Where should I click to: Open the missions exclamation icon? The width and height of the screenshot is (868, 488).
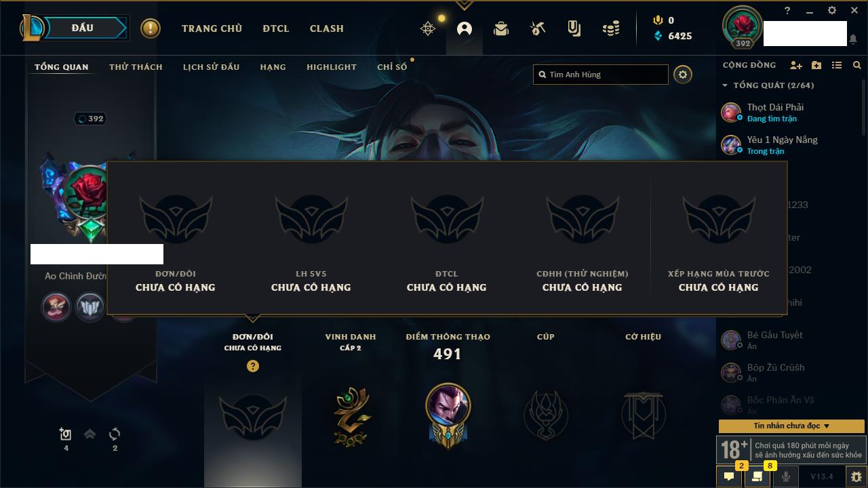click(x=151, y=28)
